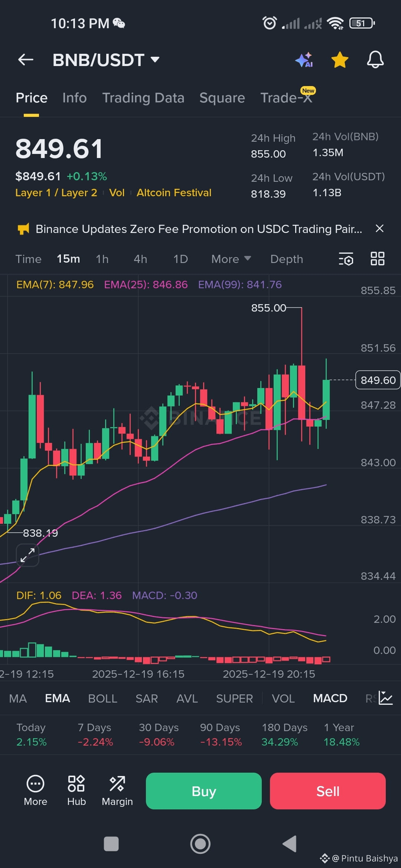
Task: Dismiss the announcement banner with X
Action: [379, 228]
